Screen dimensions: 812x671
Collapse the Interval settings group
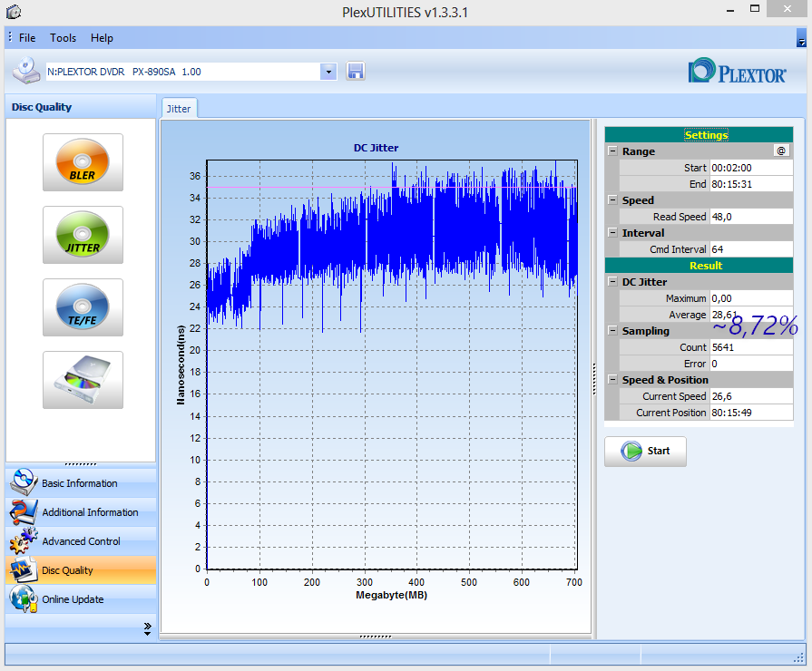pos(612,232)
